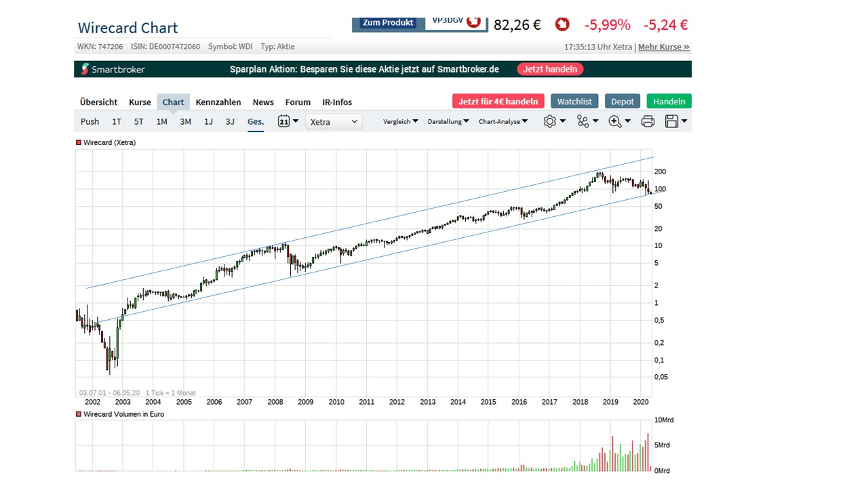This screenshot has height=488, width=868.
Task: Click the ISIN DE0007472060 text
Action: pyautogui.click(x=164, y=47)
